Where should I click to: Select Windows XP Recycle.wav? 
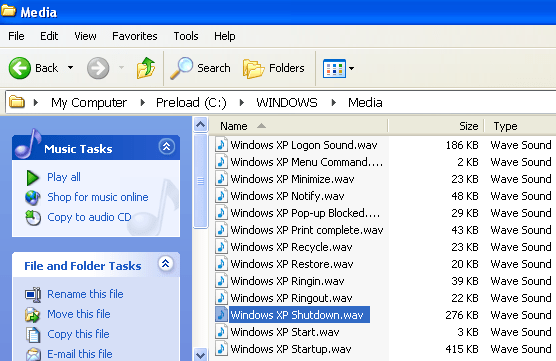(291, 247)
